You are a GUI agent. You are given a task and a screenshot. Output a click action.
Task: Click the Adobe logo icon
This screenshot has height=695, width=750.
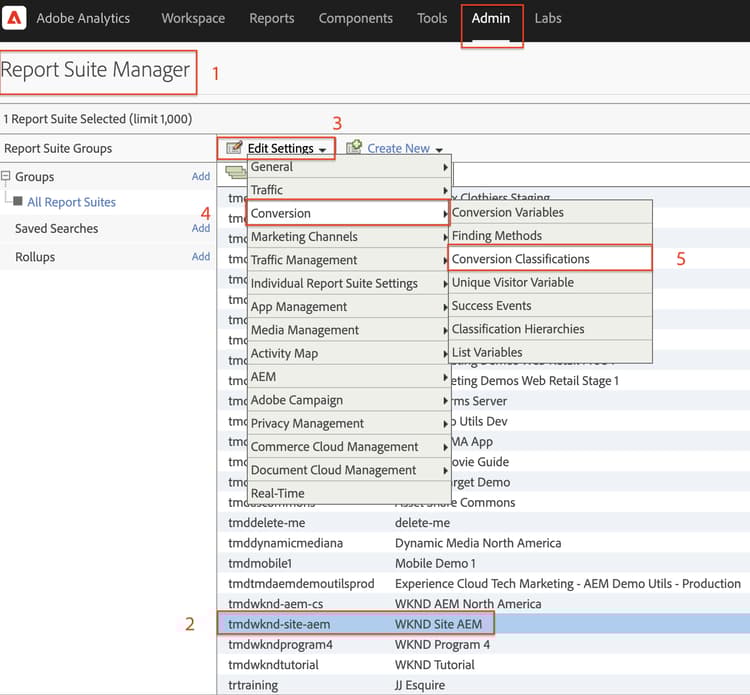(16, 18)
